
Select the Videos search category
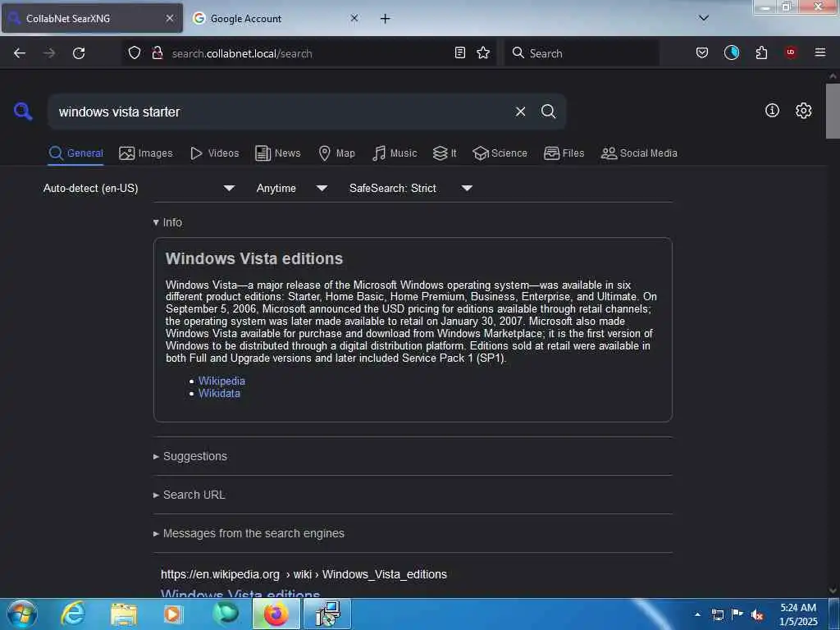(x=214, y=153)
